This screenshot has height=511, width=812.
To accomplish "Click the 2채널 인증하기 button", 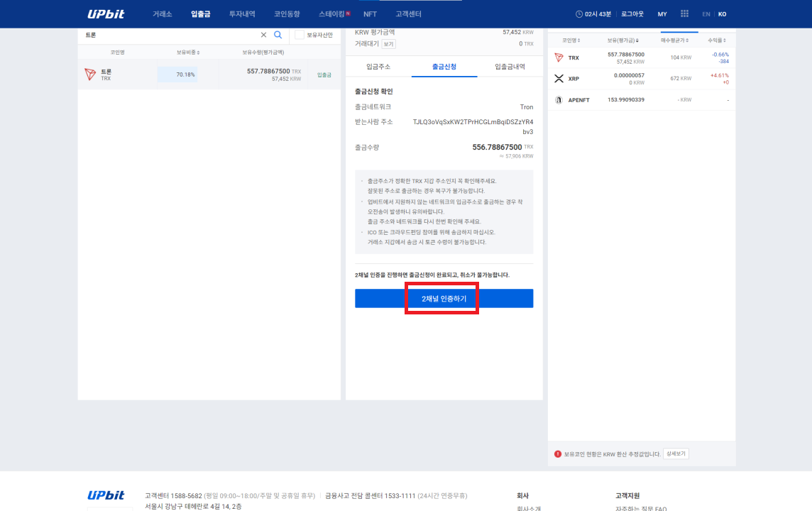I will coord(444,299).
